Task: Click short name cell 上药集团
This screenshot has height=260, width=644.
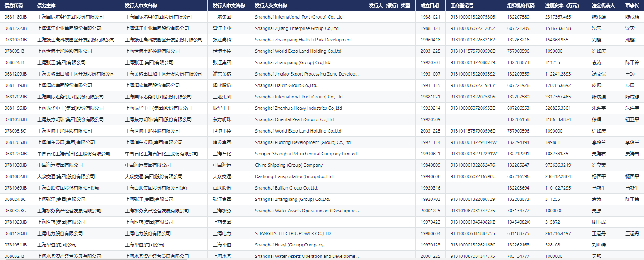Action: pyautogui.click(x=228, y=222)
